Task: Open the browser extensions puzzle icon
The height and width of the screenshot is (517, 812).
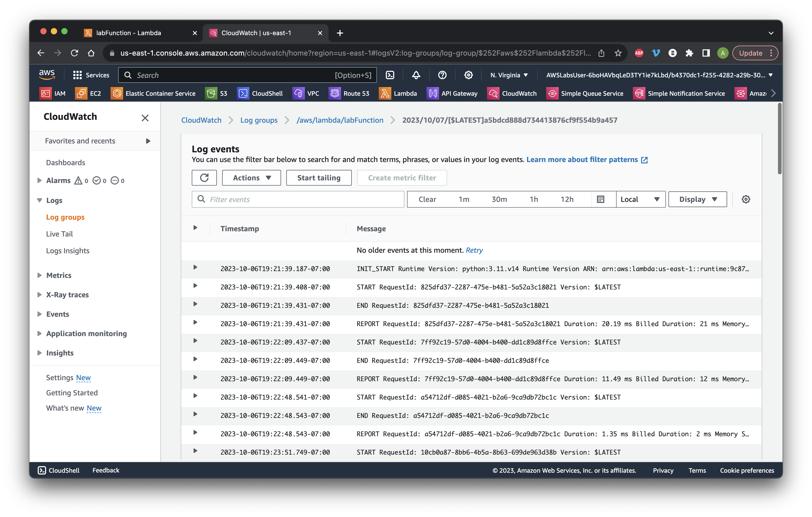Action: click(689, 53)
